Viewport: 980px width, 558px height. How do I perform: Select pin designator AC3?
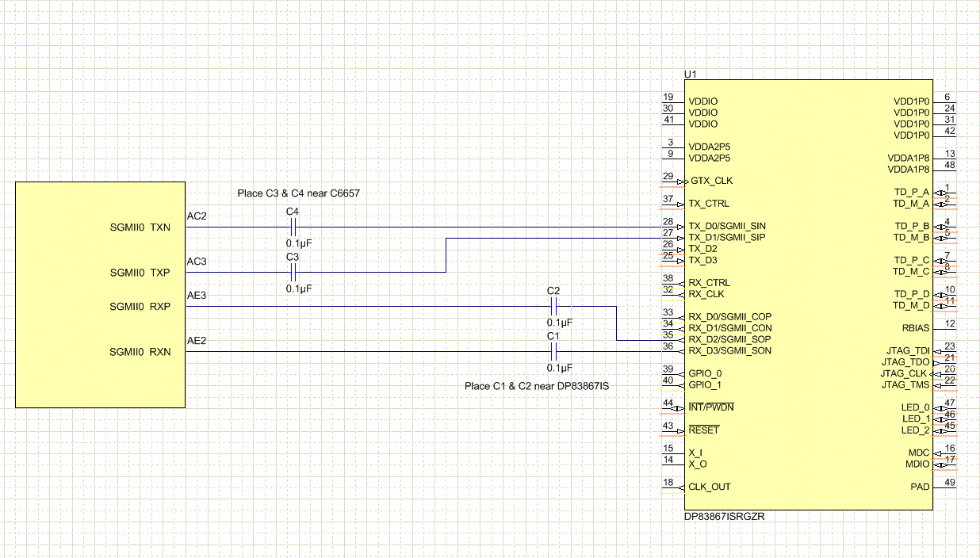197,262
